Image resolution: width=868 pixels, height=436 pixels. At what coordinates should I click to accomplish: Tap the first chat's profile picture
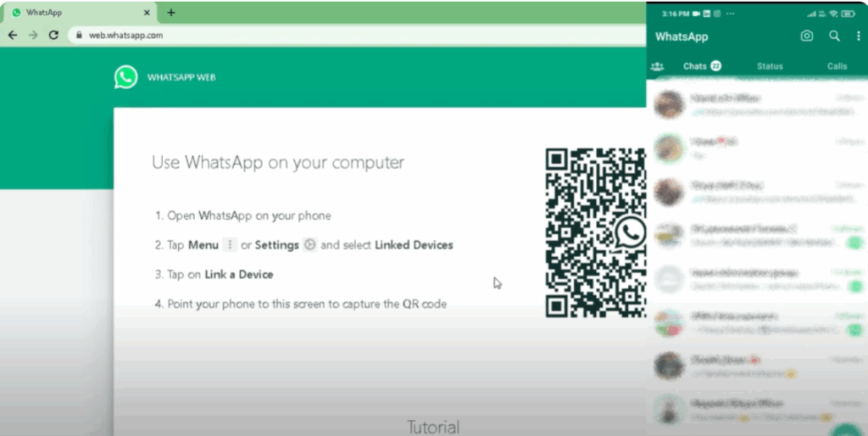coord(670,104)
